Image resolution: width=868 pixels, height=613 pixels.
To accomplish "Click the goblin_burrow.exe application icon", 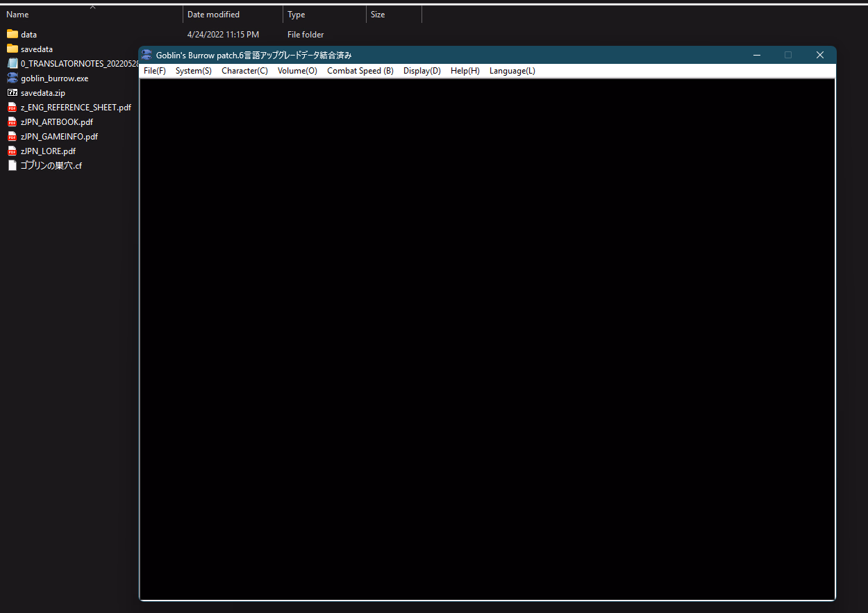I will pos(12,78).
